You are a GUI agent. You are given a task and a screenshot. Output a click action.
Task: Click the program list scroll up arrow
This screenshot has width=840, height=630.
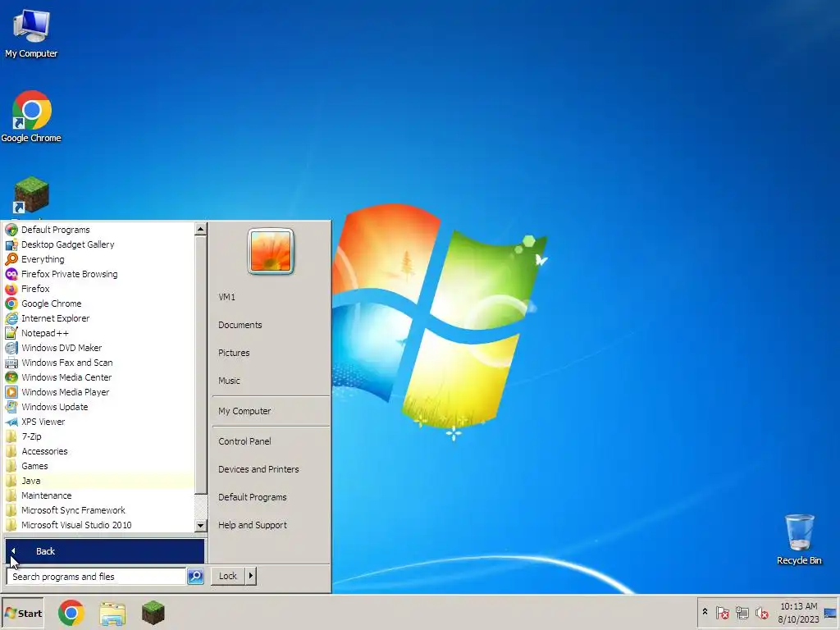(x=201, y=230)
